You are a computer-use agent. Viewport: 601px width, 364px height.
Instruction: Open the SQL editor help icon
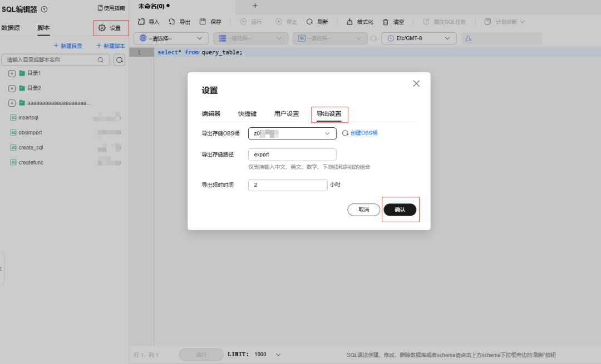pos(44,9)
